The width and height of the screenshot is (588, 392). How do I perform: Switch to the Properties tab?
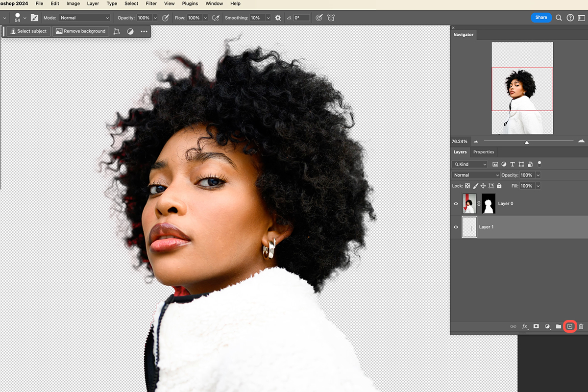[x=483, y=152]
